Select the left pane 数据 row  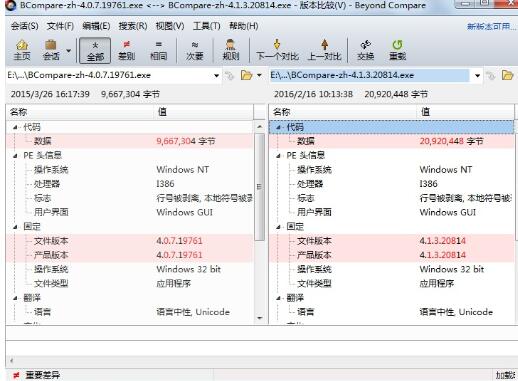pos(130,141)
